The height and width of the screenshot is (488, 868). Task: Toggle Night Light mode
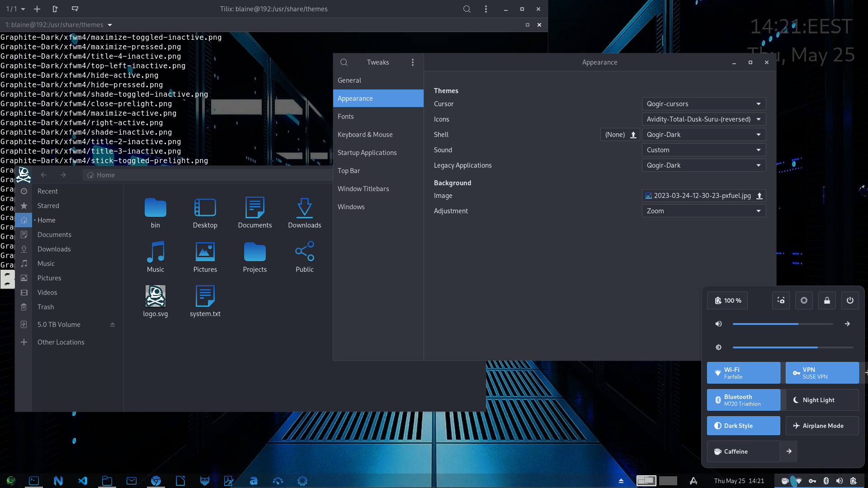point(822,400)
